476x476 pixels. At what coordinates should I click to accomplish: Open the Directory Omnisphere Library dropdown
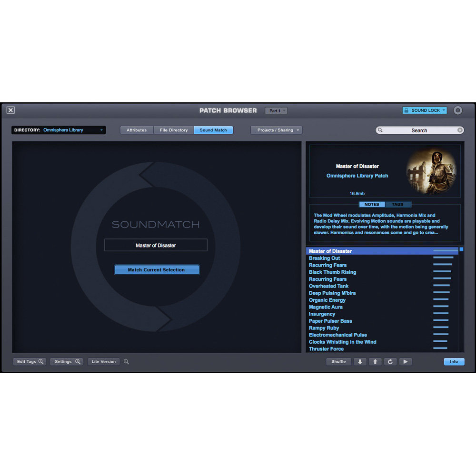point(59,130)
